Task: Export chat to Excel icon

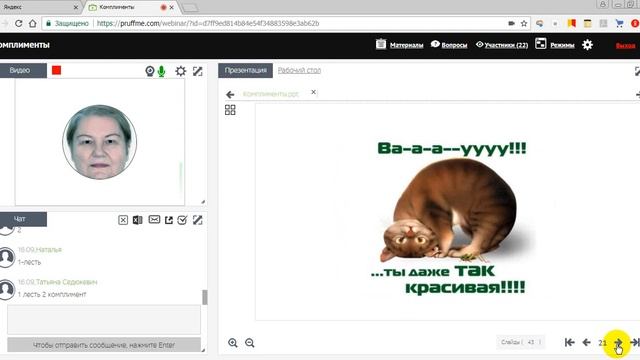Action: (x=138, y=220)
